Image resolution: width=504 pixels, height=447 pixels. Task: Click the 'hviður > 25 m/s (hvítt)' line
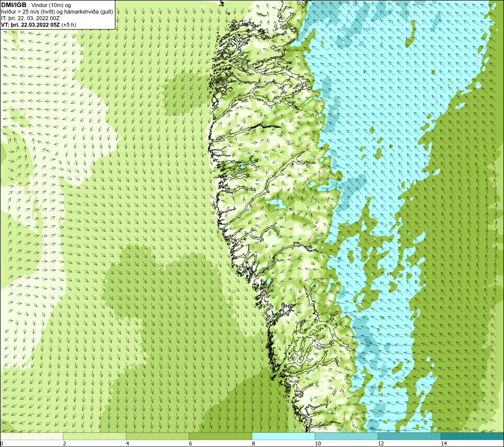tap(28, 12)
